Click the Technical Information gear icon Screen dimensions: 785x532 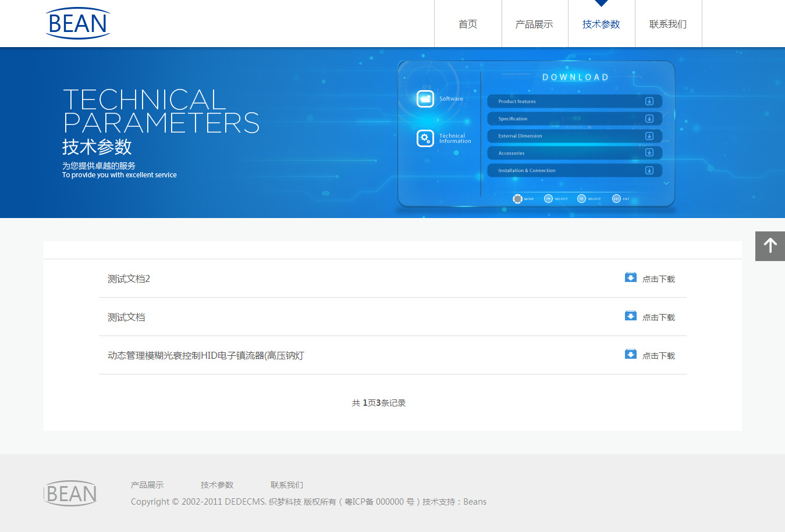point(425,138)
